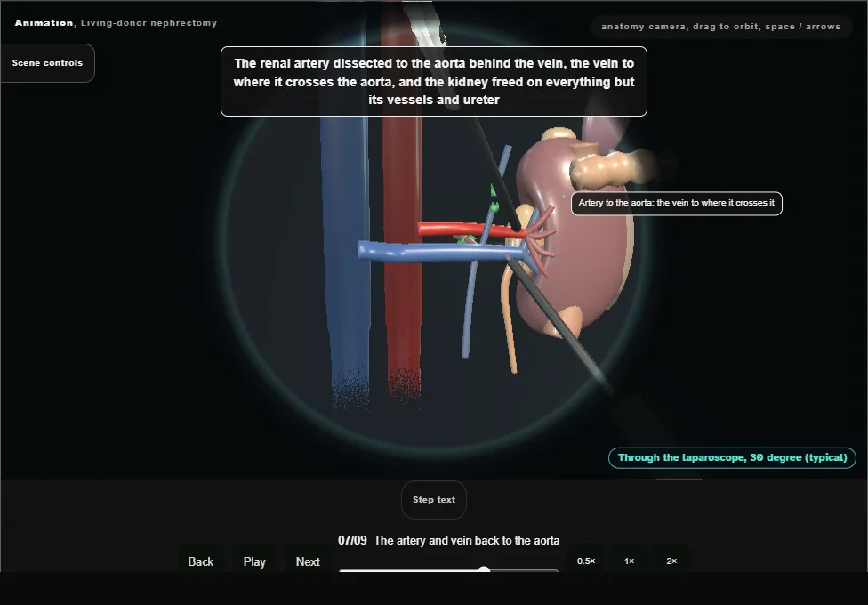Start playback with the Play button
This screenshot has height=605, width=868.
[254, 561]
